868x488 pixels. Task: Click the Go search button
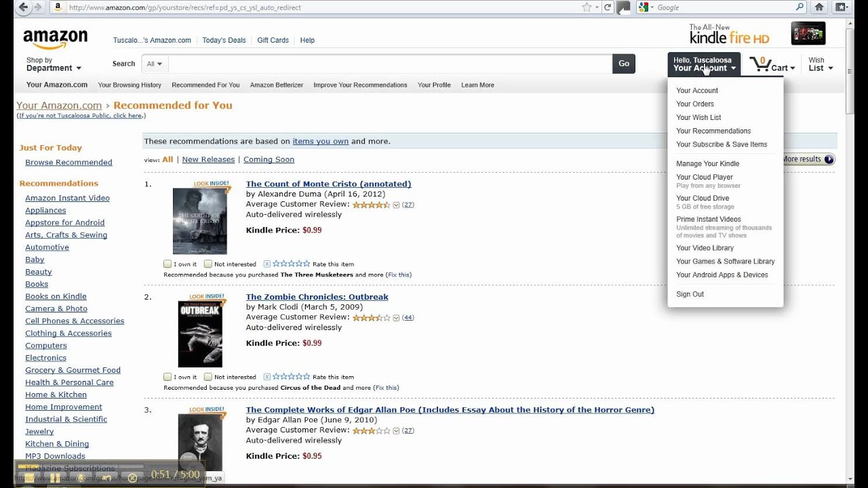pyautogui.click(x=624, y=64)
